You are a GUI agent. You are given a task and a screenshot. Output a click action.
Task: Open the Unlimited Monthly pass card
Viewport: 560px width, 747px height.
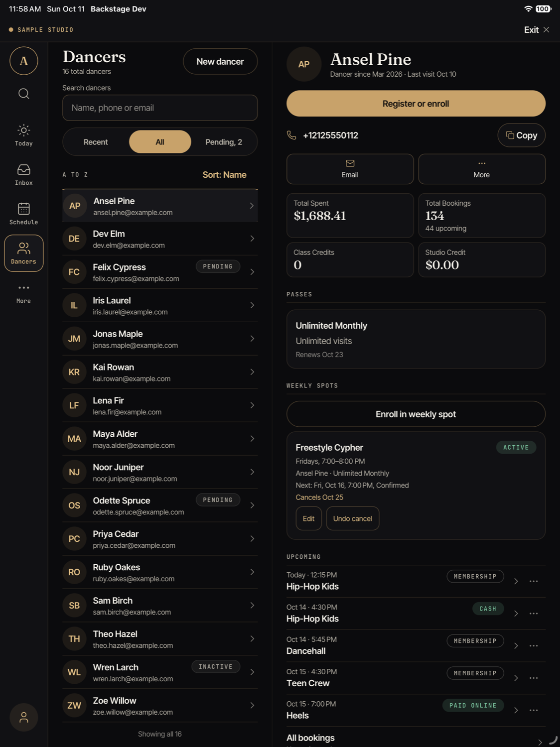click(x=416, y=339)
